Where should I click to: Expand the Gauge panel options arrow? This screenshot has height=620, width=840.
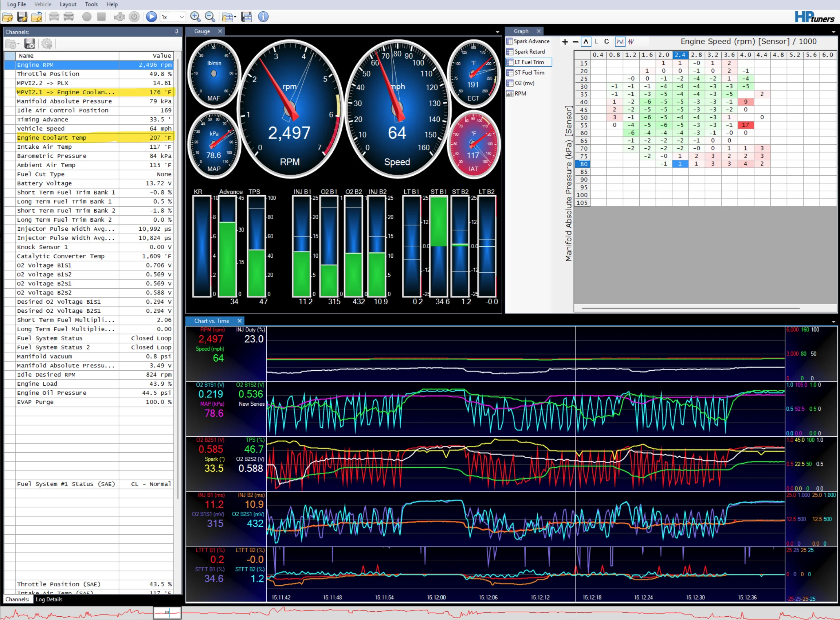pyautogui.click(x=498, y=32)
